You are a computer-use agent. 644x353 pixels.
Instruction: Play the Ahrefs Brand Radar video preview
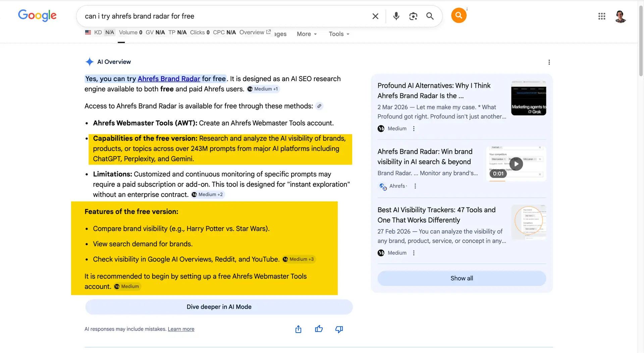click(x=516, y=164)
